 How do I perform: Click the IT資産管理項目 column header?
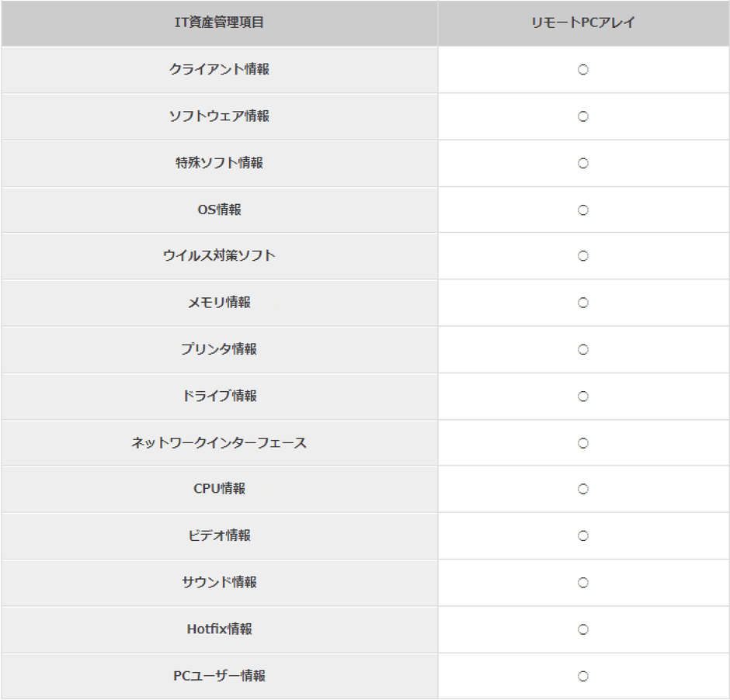point(219,23)
